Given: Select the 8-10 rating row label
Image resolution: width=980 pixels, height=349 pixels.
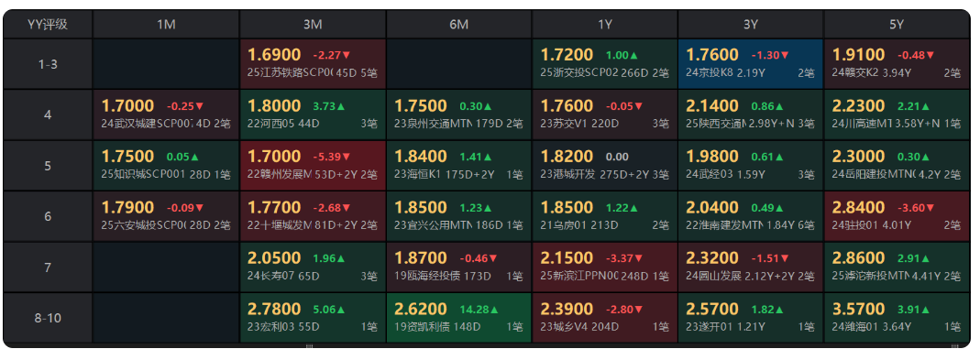Looking at the screenshot, I should pos(48,318).
